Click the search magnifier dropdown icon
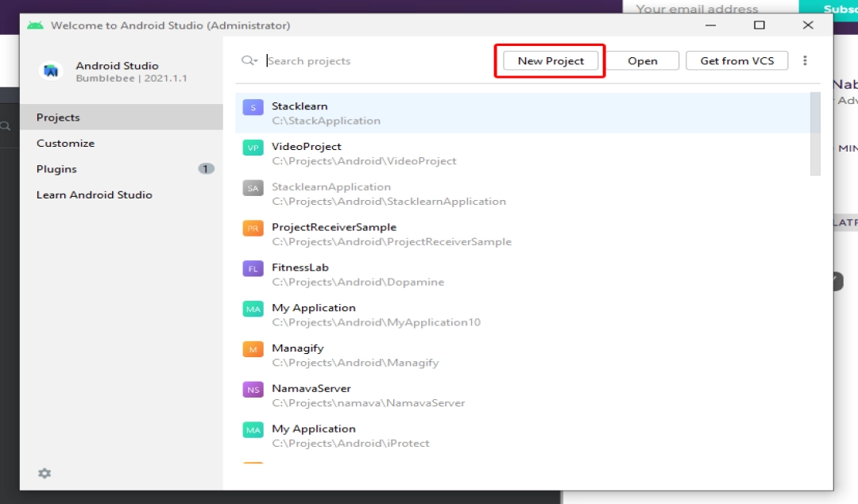The height and width of the screenshot is (504, 858). 249,60
